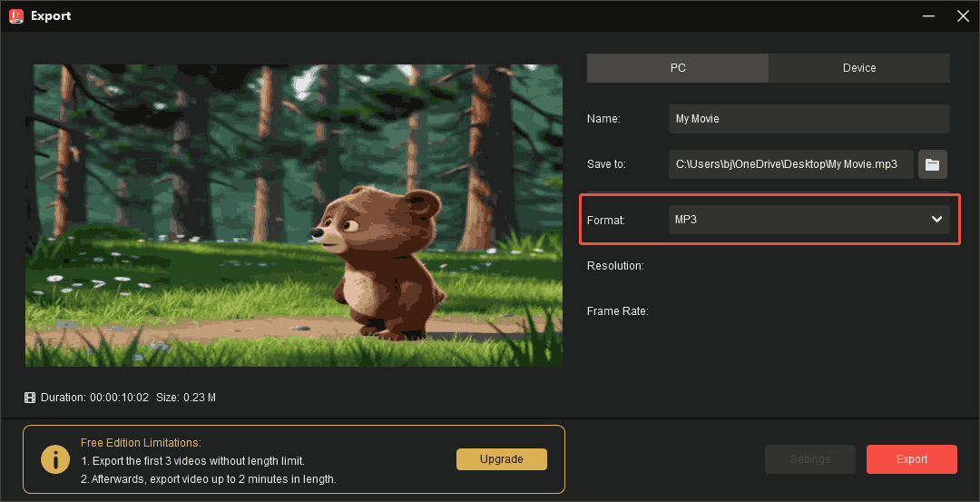Click the Export window title text
This screenshot has width=980, height=502.
point(51,16)
